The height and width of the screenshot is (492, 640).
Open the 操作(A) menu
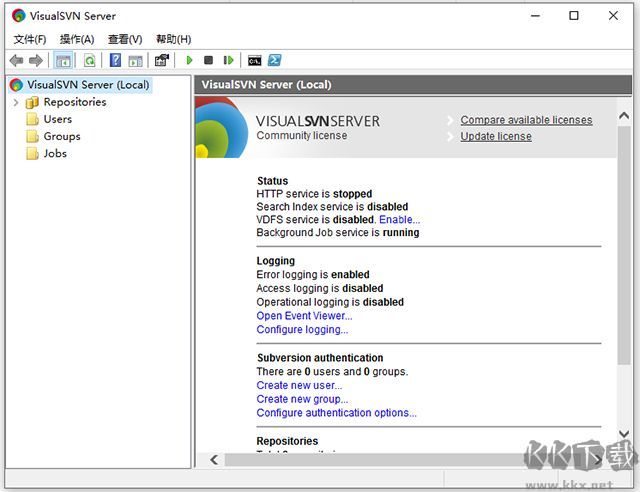point(77,39)
